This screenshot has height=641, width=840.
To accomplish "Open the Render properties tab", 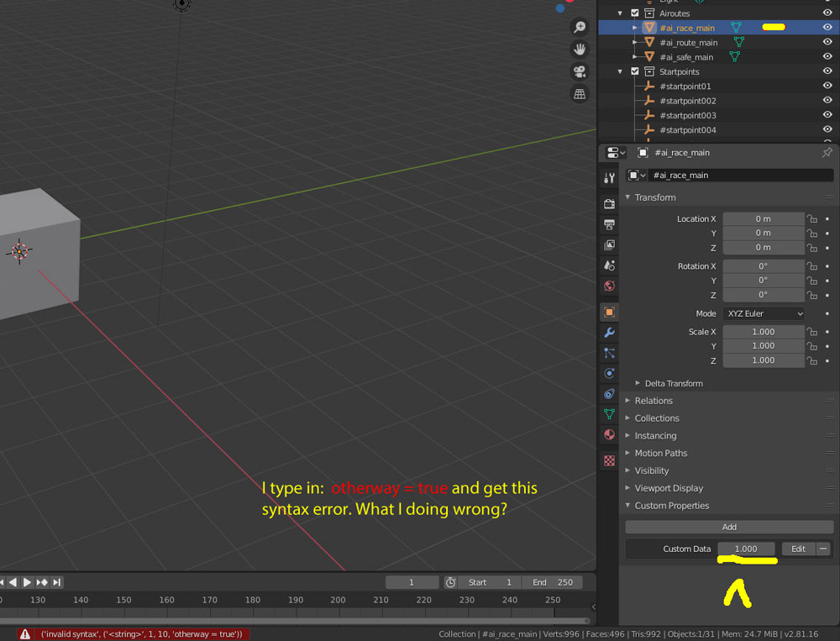I will tap(609, 203).
